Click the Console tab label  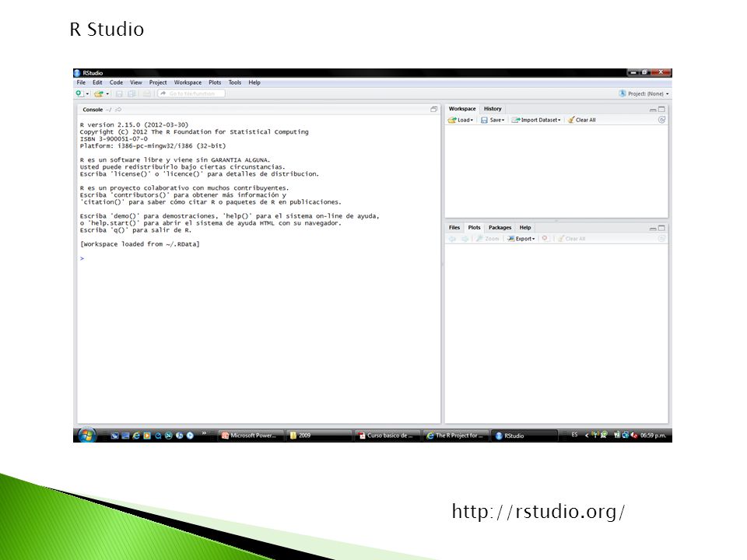[x=93, y=110]
